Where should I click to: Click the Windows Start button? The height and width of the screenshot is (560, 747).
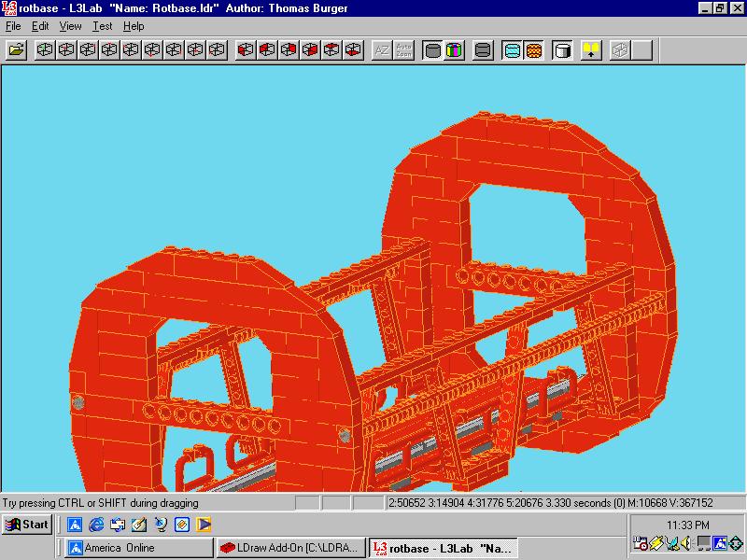point(27,525)
